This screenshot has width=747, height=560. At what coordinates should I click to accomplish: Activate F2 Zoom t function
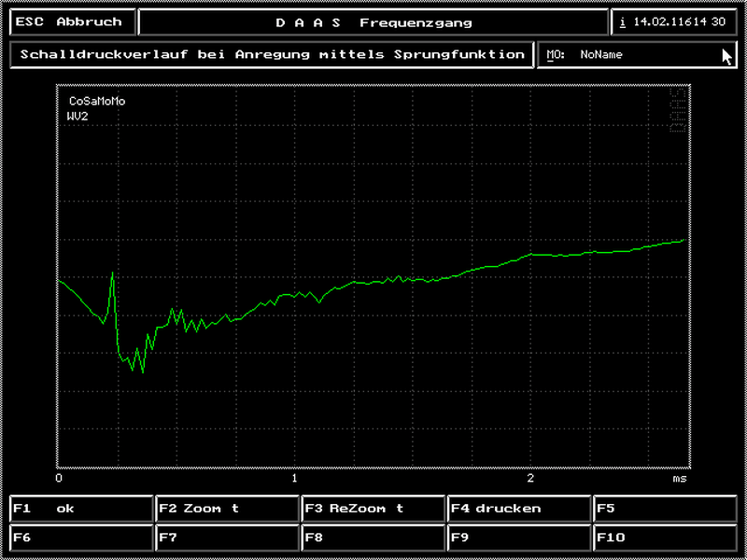tap(227, 509)
